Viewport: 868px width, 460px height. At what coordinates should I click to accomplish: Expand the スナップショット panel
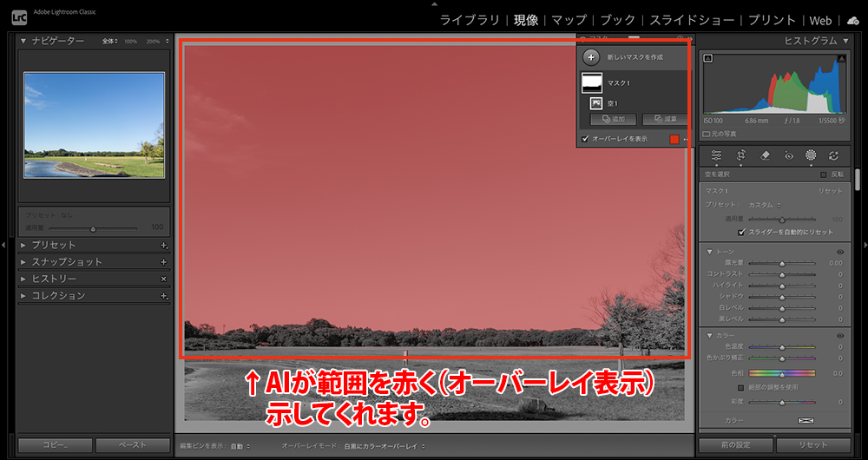(x=23, y=262)
